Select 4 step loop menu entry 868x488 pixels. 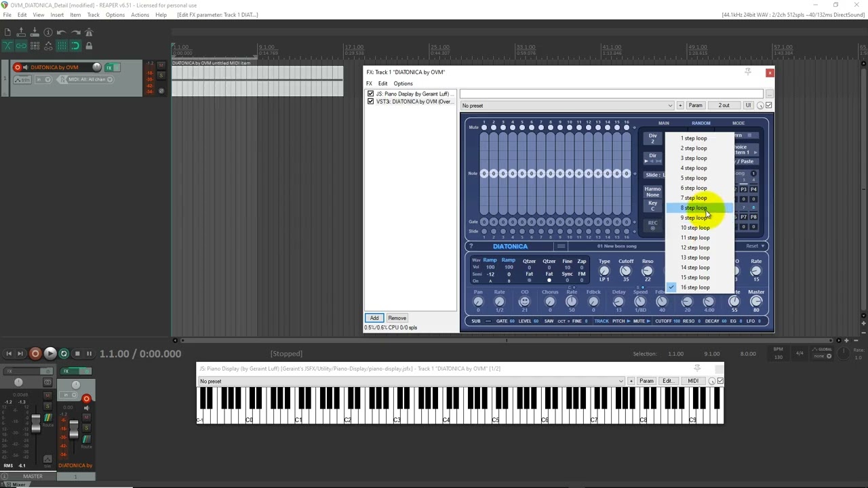pos(698,168)
